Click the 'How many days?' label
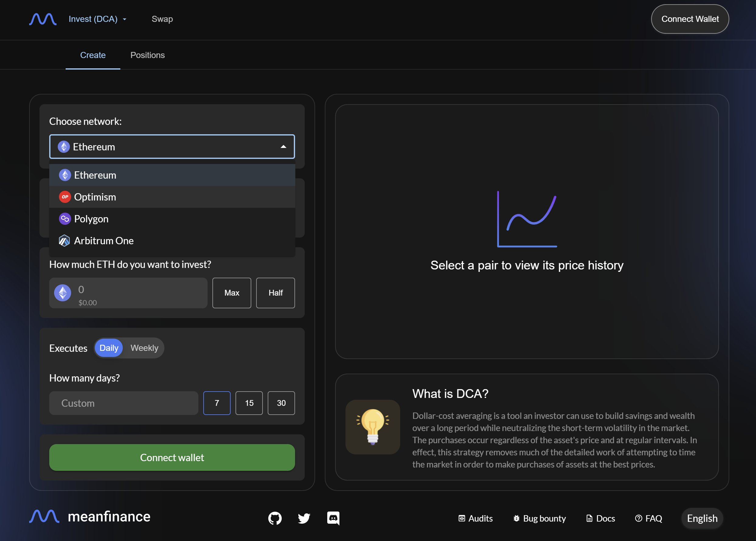 pos(84,378)
